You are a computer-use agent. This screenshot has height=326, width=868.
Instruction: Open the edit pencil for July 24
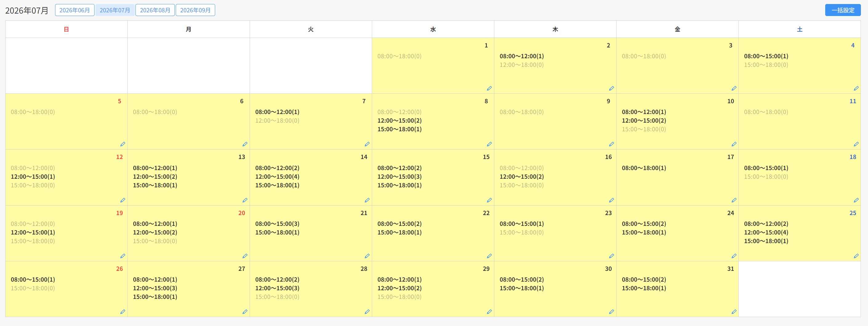click(734, 256)
